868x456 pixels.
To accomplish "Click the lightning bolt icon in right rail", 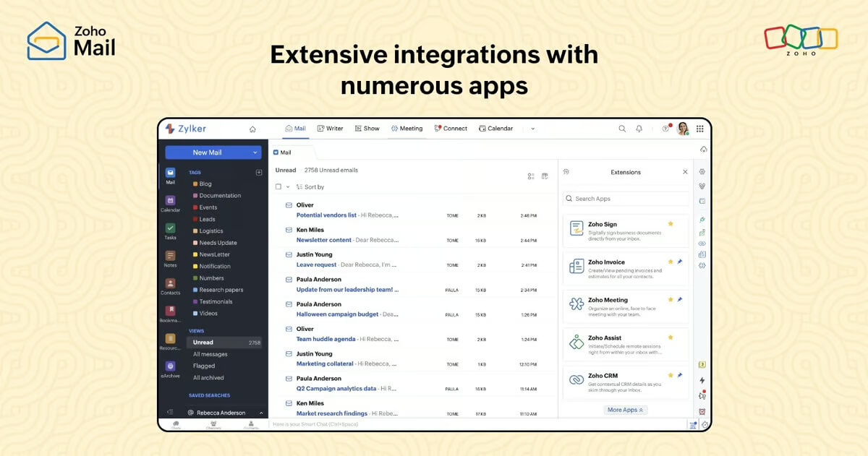I will [702, 380].
